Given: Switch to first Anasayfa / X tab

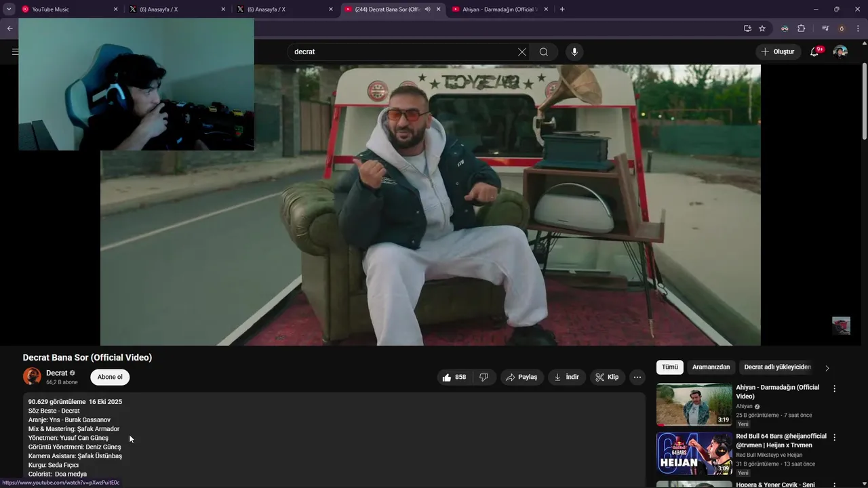Looking at the screenshot, I should (177, 9).
